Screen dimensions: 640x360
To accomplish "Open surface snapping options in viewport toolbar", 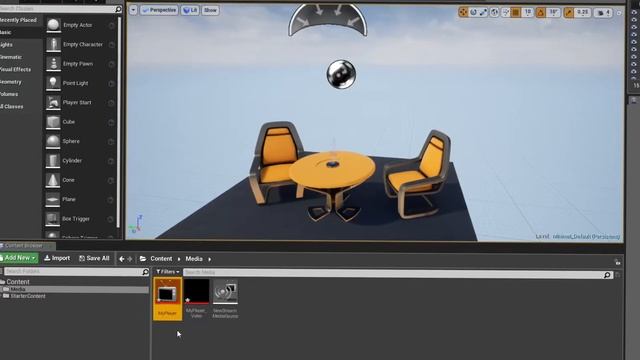I will (x=505, y=13).
